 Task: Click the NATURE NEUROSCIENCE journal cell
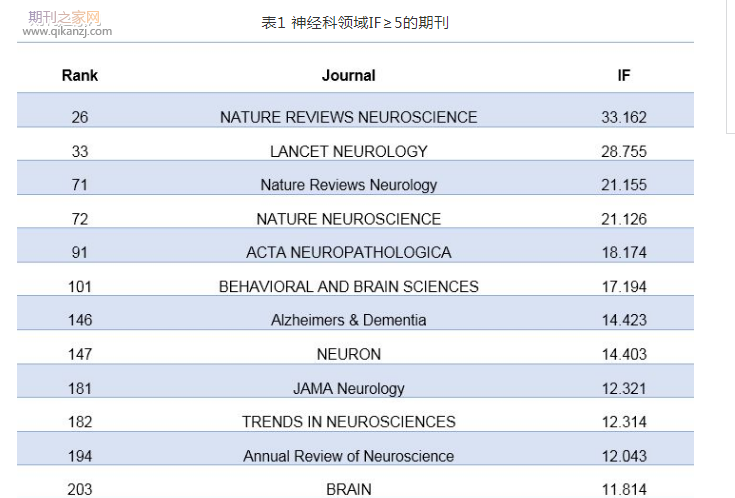click(349, 219)
